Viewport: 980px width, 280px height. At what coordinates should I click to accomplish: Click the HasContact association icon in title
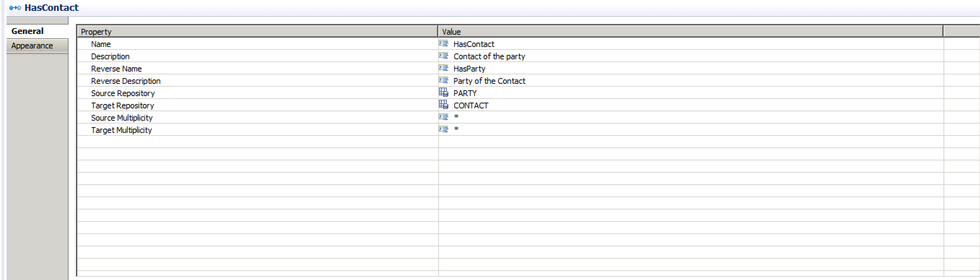click(15, 8)
